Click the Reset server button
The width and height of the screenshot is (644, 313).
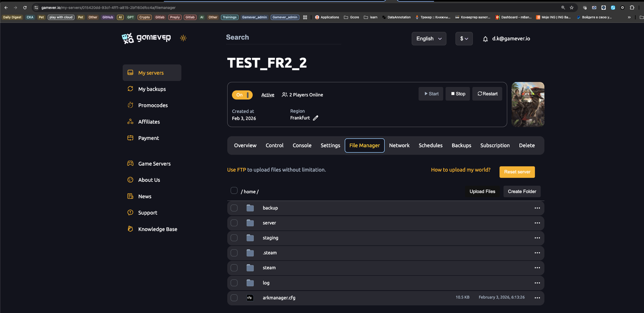[517, 172]
